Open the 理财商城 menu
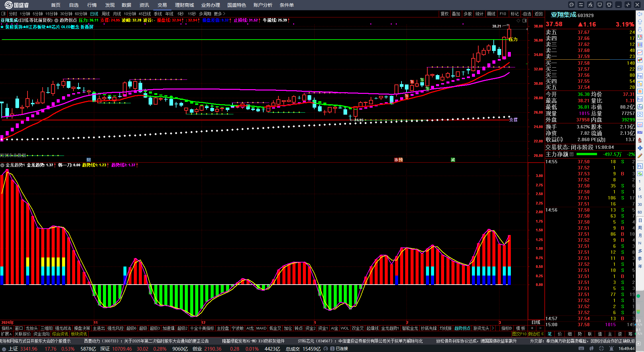Image resolution: width=644 pixels, height=352 pixels. point(184,5)
